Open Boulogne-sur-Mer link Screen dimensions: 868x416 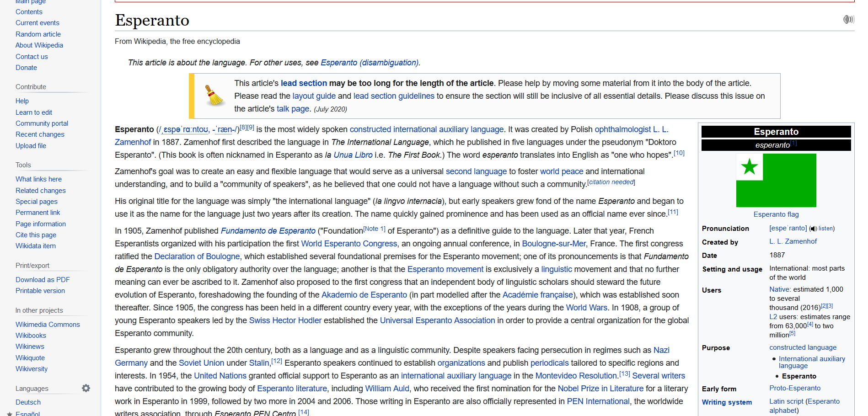pos(554,244)
